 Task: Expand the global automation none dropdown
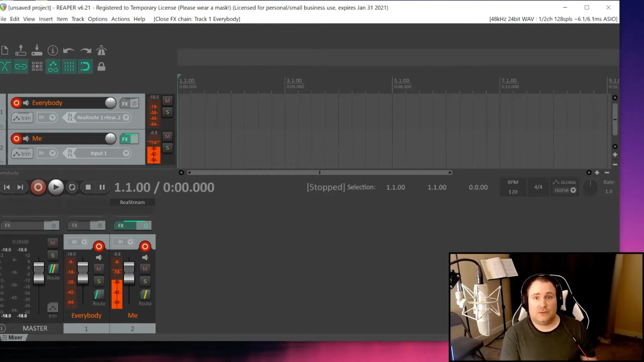pyautogui.click(x=573, y=190)
